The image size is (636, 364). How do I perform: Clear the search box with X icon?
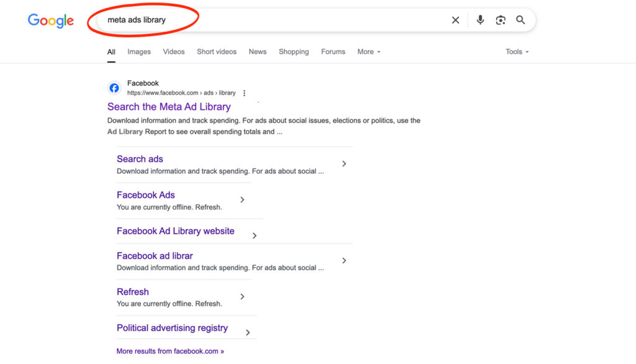click(455, 20)
